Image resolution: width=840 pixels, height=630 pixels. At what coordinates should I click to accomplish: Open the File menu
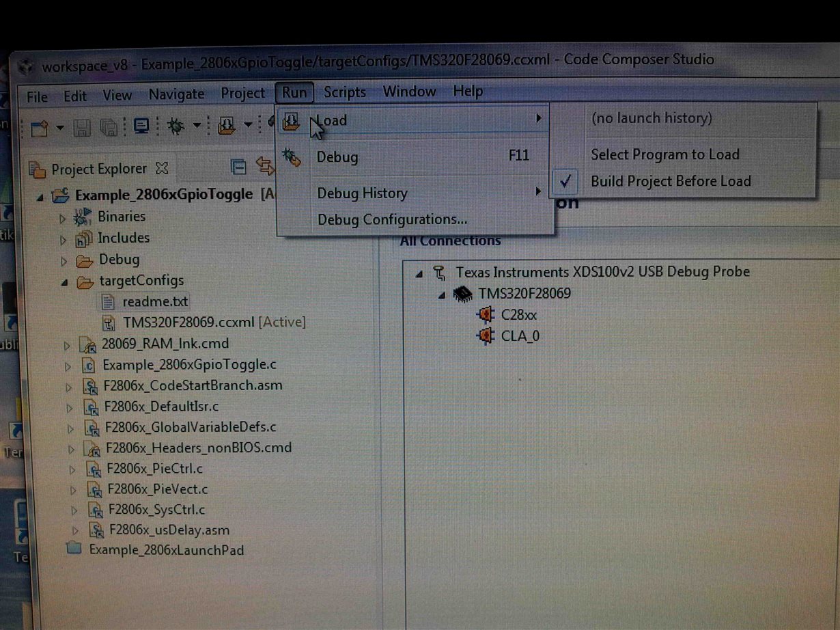[x=37, y=97]
